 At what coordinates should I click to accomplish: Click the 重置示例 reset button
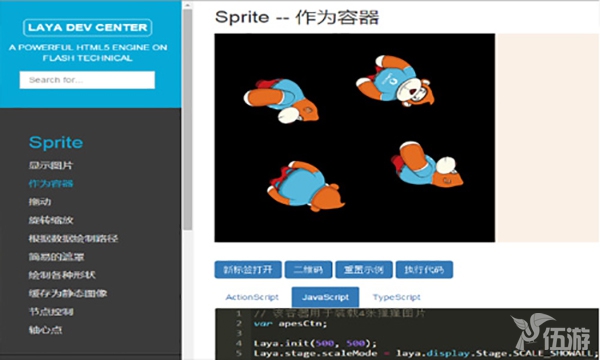point(364,270)
